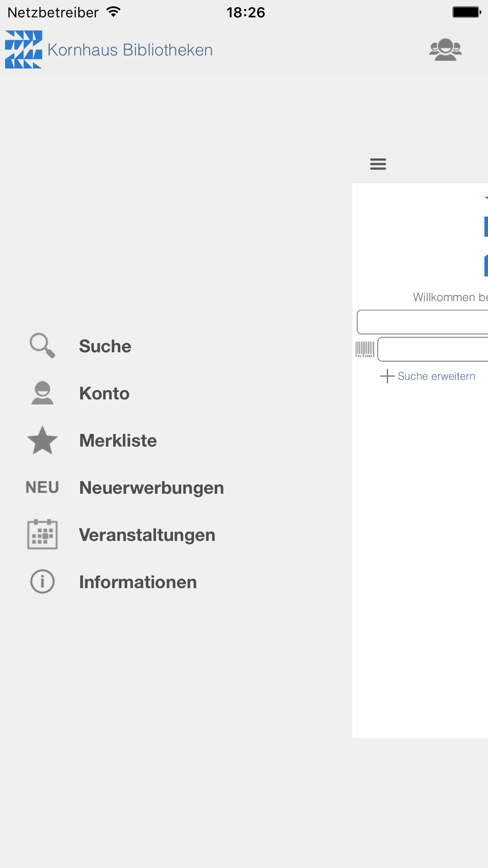Image resolution: width=488 pixels, height=868 pixels.
Task: Open the user group icon in header
Action: (x=445, y=50)
